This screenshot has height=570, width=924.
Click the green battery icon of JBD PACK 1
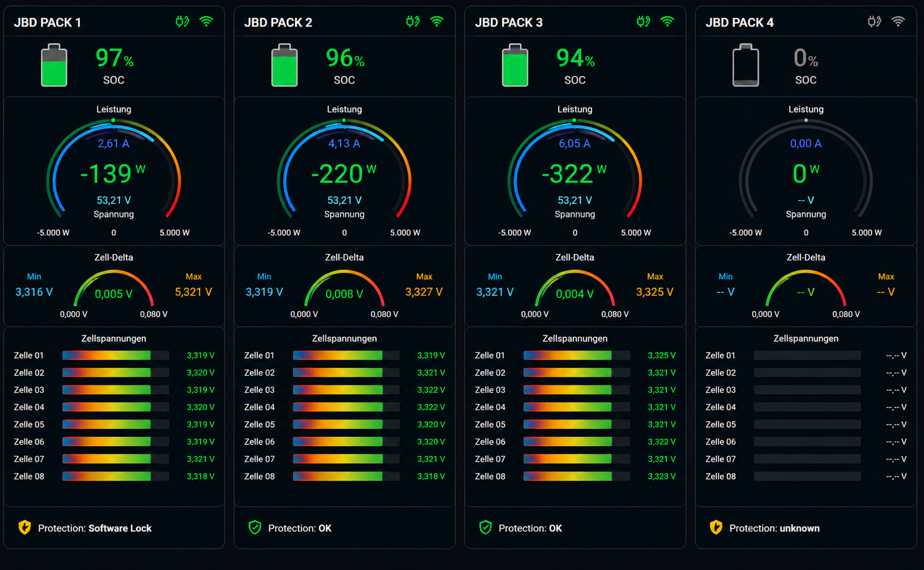(54, 65)
